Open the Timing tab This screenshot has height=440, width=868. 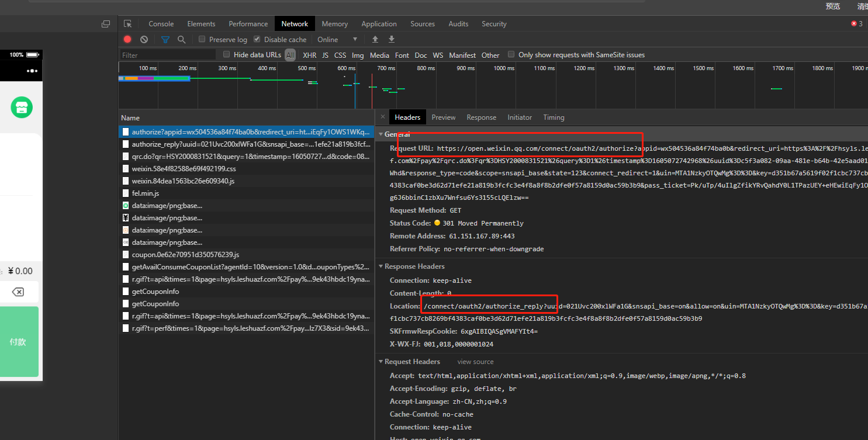click(554, 117)
